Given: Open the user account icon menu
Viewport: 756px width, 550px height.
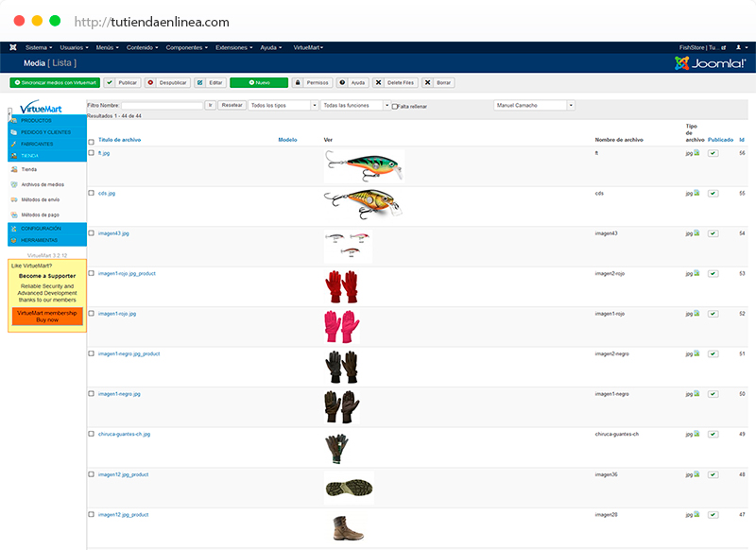Looking at the screenshot, I should point(738,47).
